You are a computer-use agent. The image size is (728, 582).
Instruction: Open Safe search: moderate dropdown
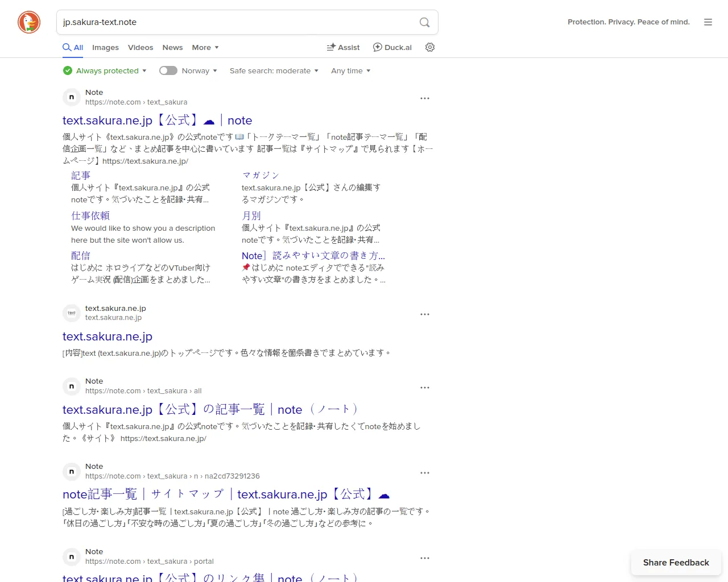pyautogui.click(x=274, y=70)
